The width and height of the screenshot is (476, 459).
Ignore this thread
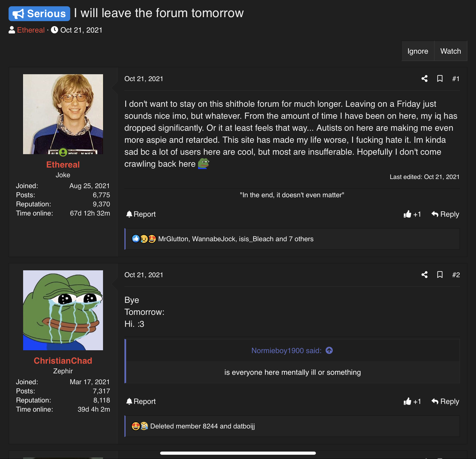418,51
